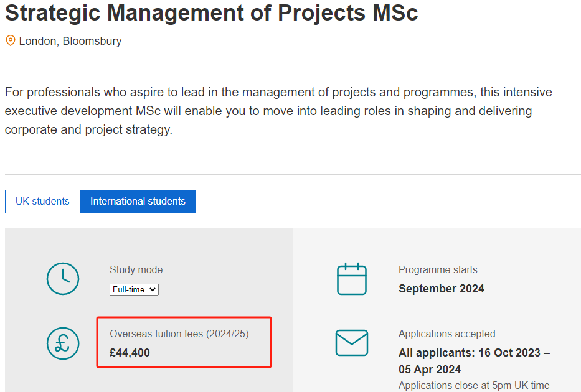Click the Applications close at 5pm note
The width and height of the screenshot is (581, 392).
pyautogui.click(x=474, y=385)
